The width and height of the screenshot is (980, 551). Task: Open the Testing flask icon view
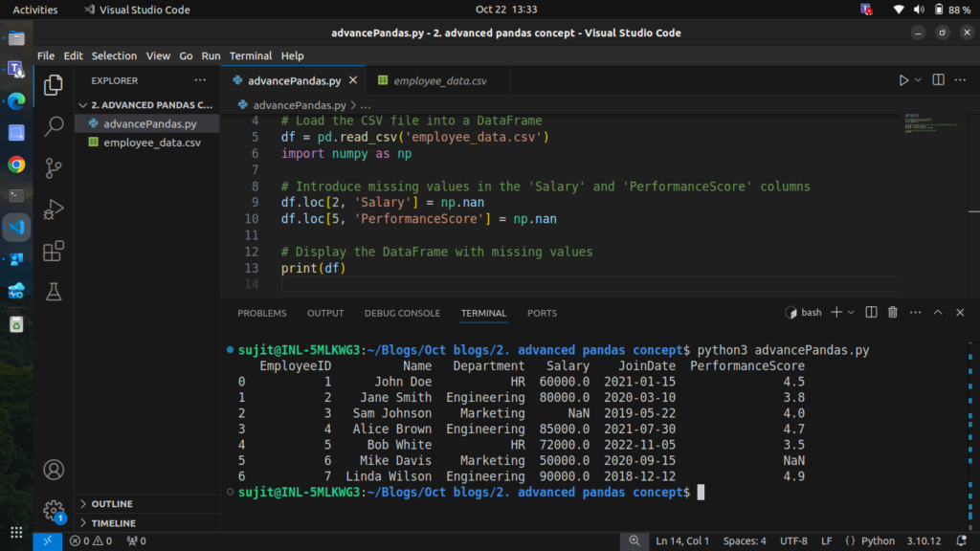click(x=55, y=293)
